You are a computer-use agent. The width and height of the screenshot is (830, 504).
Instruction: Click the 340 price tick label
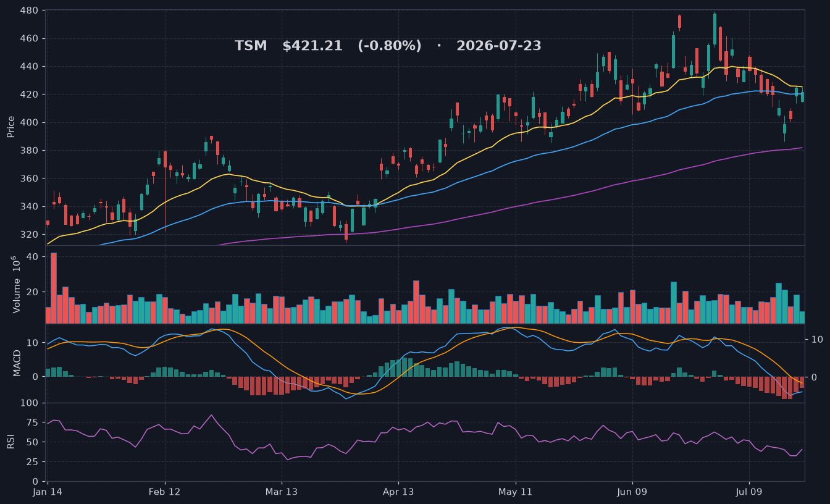[x=30, y=206]
